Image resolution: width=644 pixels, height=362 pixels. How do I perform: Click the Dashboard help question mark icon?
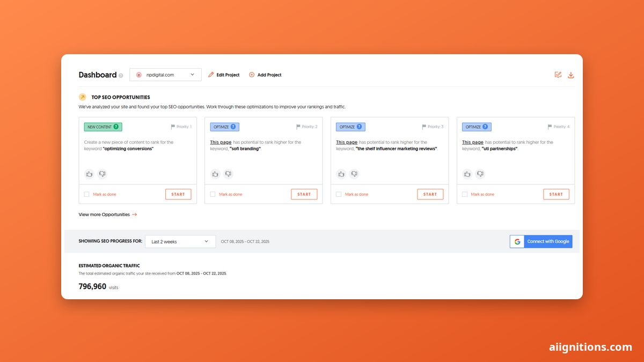coord(121,76)
